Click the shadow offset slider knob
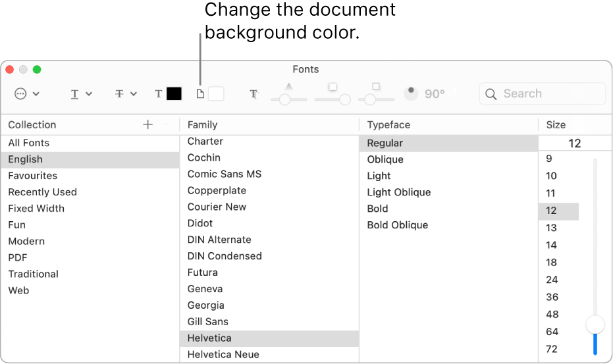Image resolution: width=613 pixels, height=364 pixels. 370,99
